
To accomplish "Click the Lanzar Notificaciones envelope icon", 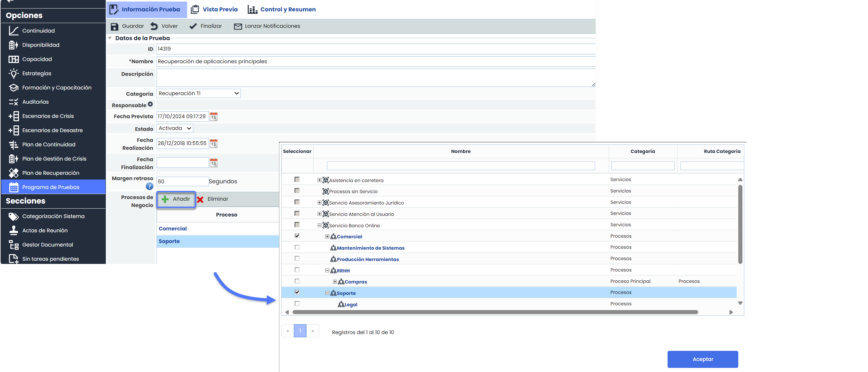I will 238,26.
